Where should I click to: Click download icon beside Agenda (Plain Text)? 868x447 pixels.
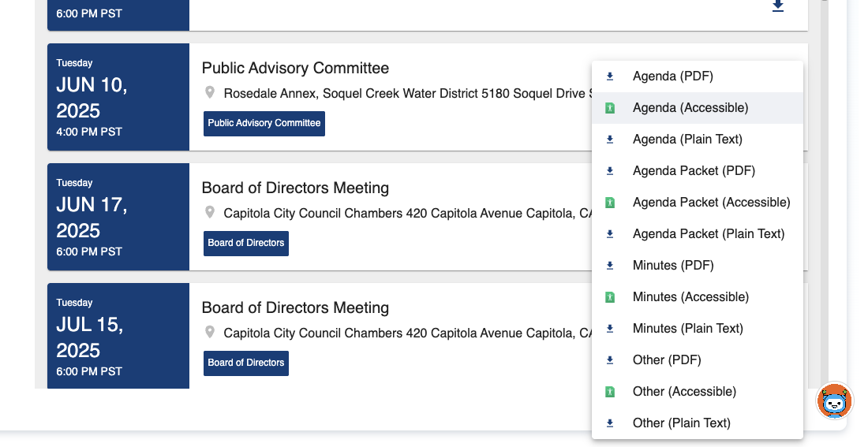pos(610,140)
